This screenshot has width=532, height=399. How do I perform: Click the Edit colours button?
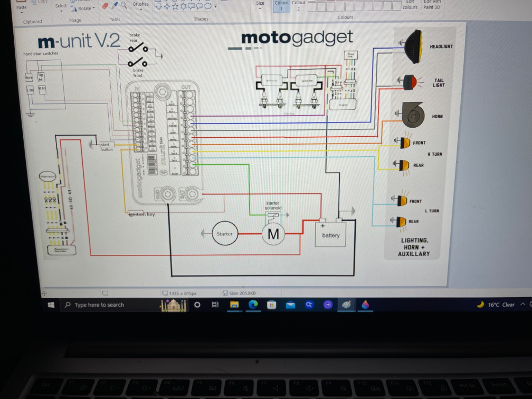pyautogui.click(x=410, y=5)
